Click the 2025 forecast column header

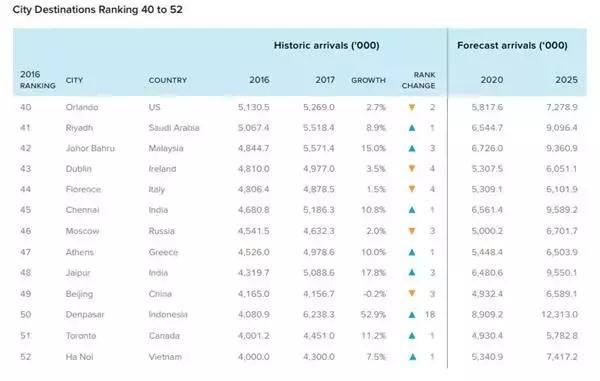[566, 80]
